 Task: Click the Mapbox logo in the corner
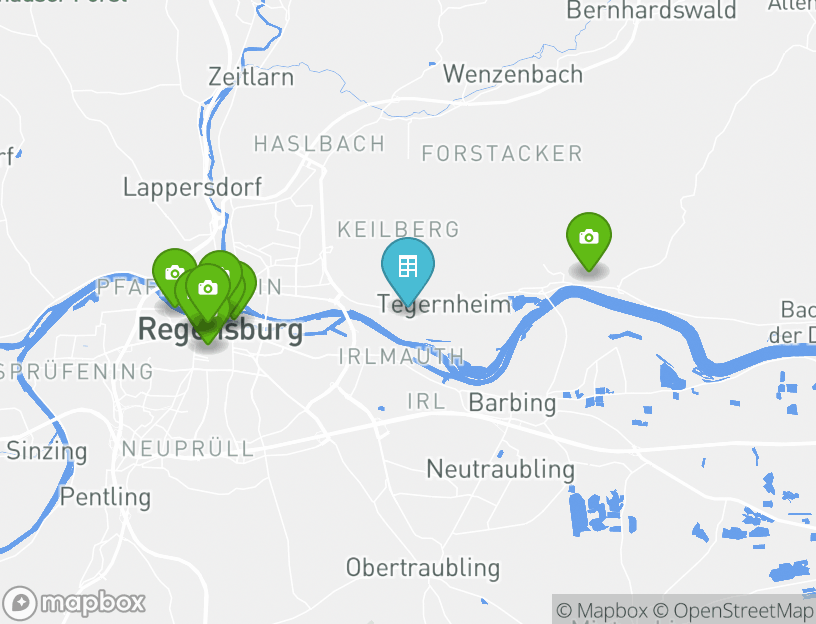73,603
